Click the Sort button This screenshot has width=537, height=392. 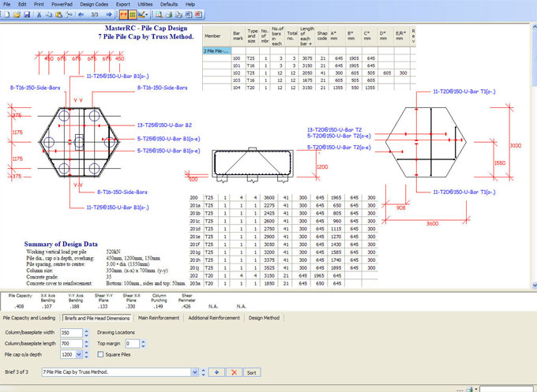click(x=252, y=372)
